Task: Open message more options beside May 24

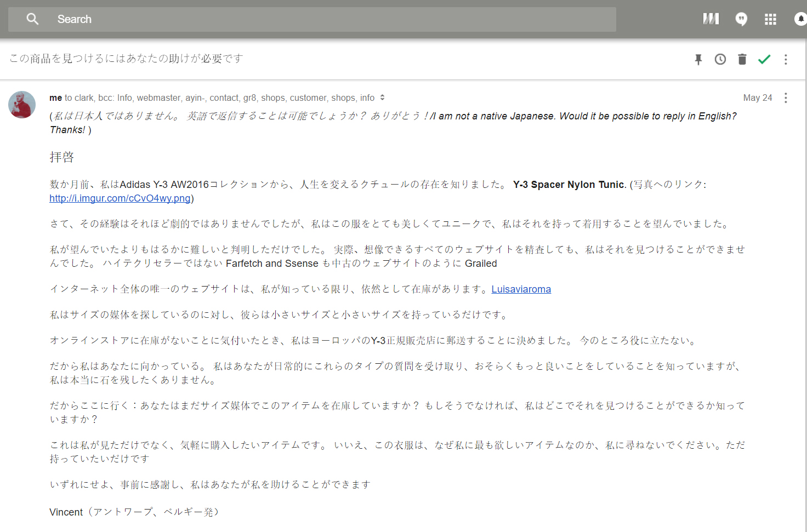Action: (x=786, y=98)
